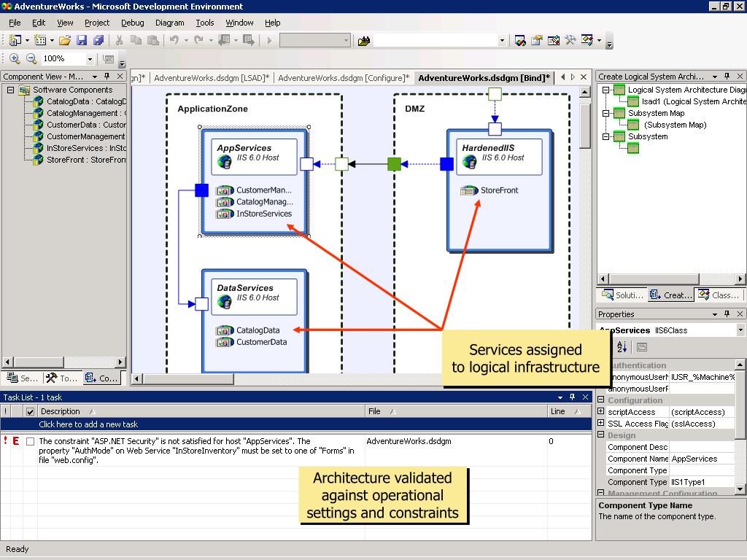This screenshot has width=747, height=560.
Task: Open the Find combo box dropdown arrow
Action: tap(502, 41)
